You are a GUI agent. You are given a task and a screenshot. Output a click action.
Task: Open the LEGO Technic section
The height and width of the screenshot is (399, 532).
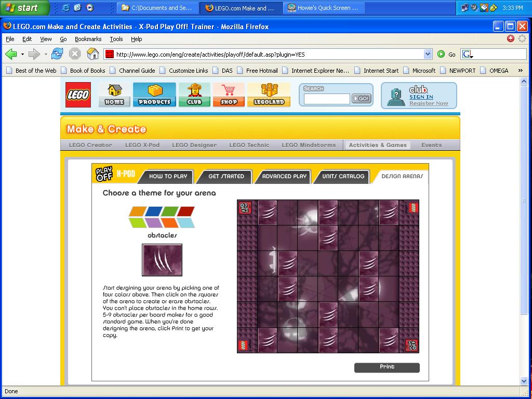[x=249, y=145]
